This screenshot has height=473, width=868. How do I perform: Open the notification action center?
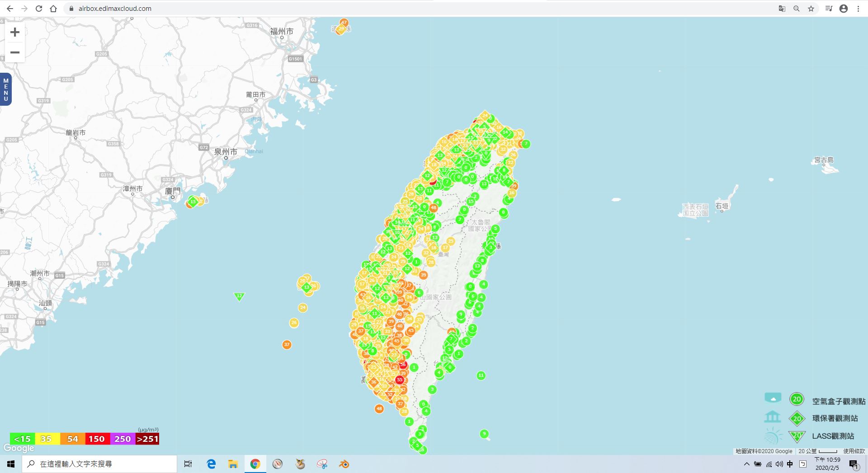(x=854, y=464)
